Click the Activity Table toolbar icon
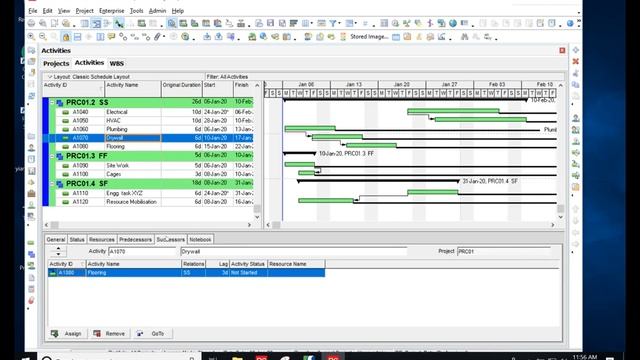 tap(84, 24)
